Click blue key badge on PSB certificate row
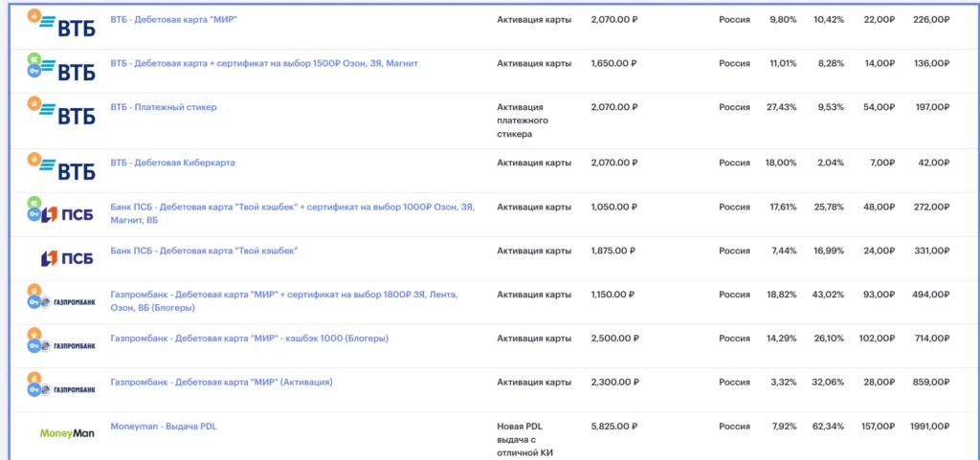Viewport: 980px width, 460px height. [33, 215]
